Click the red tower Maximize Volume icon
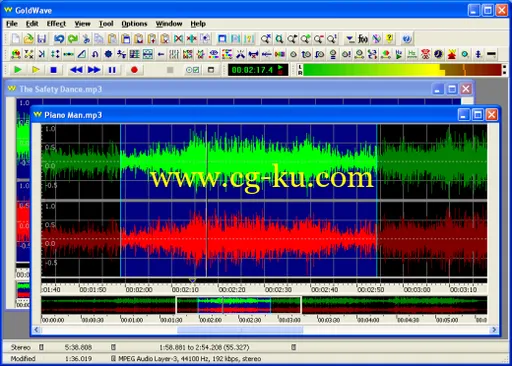Screen dimensions: 512x366 (x=452, y=54)
